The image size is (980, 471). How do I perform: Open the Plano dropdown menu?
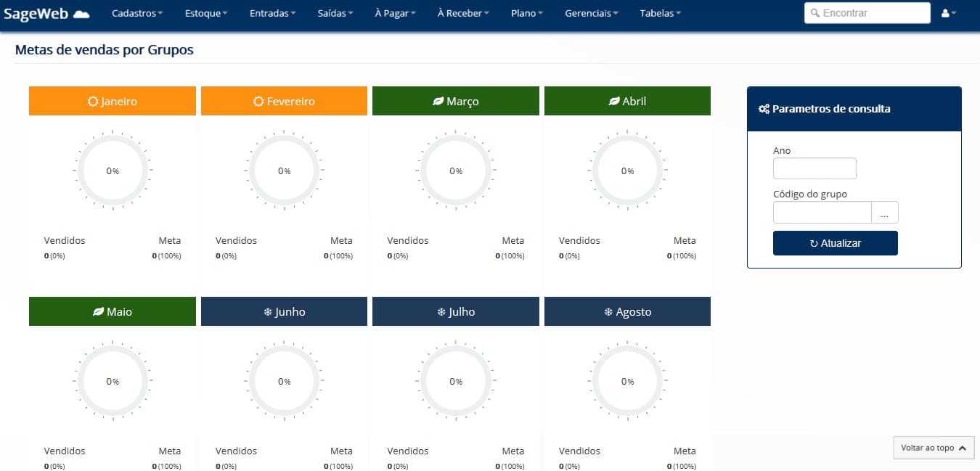[x=527, y=13]
